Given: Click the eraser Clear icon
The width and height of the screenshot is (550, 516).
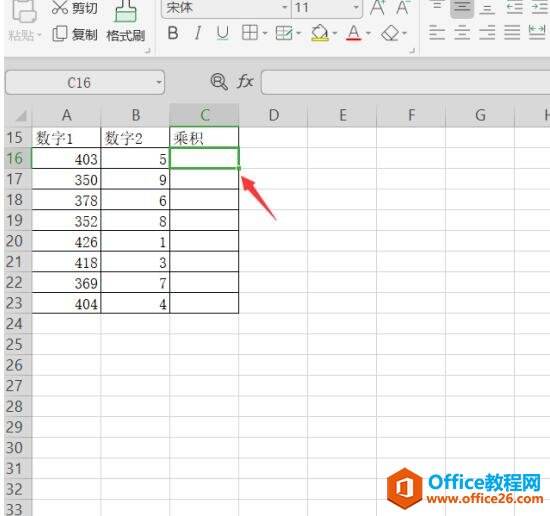Looking at the screenshot, I should click(390, 33).
